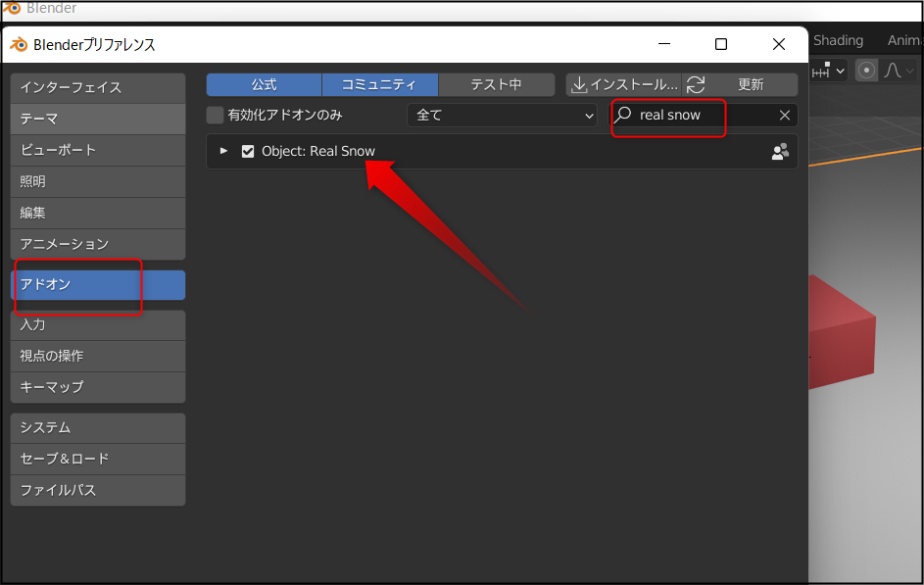Viewport: 924px width, 585px height.
Task: Enable the 有効化アドオンのみ checkbox
Action: [x=216, y=115]
